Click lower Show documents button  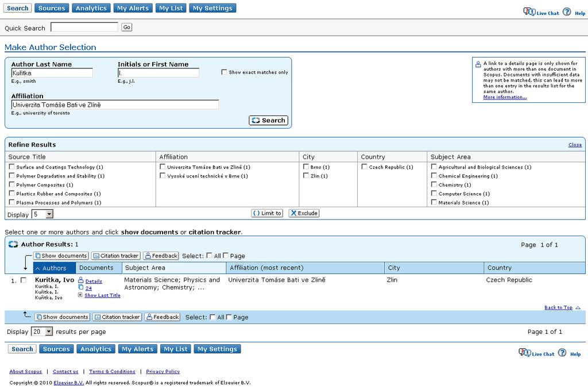coord(62,317)
